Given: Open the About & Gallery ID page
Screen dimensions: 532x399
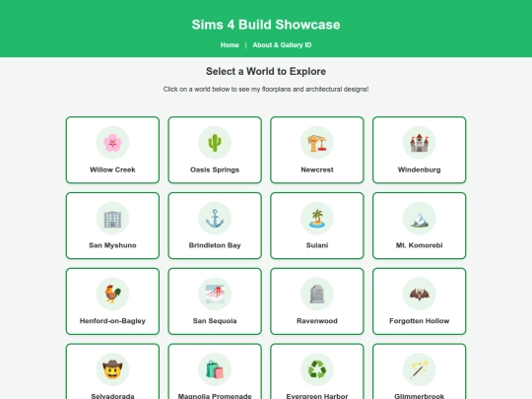Looking at the screenshot, I should 282,45.
